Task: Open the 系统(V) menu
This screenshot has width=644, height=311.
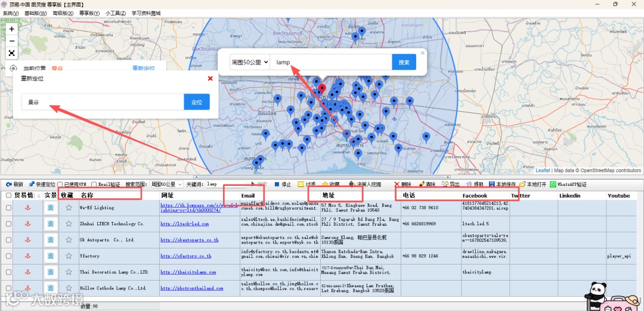Action: [x=11, y=13]
